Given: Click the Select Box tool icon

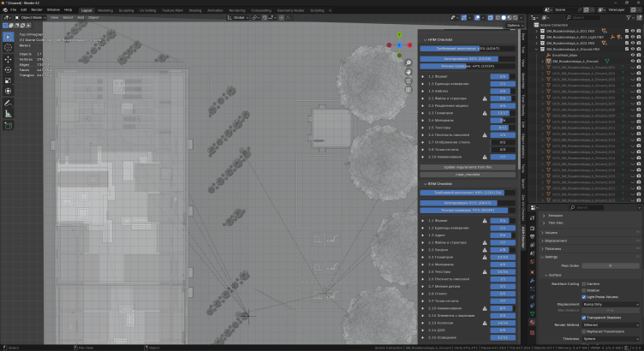Looking at the screenshot, I should (x=9, y=37).
